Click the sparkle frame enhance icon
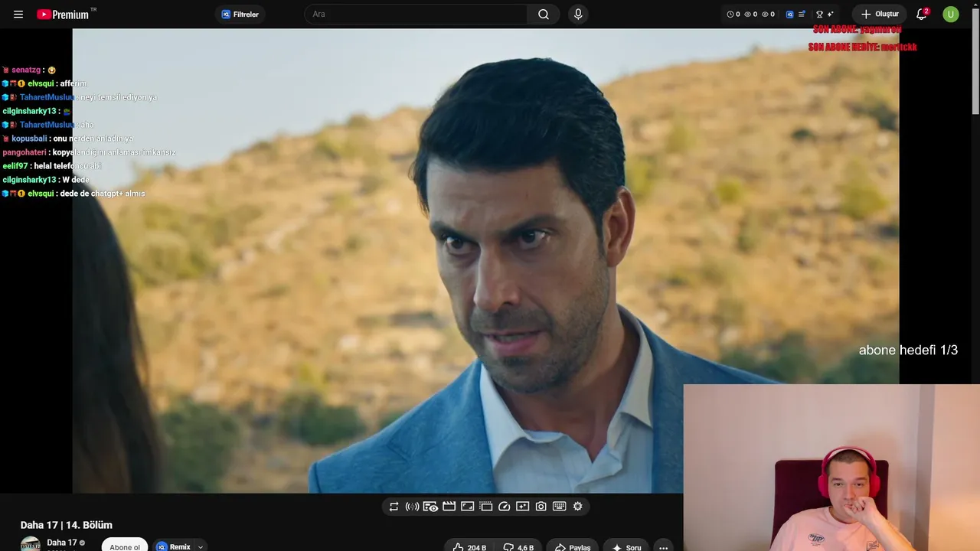This screenshot has height=551, width=980. [x=522, y=507]
